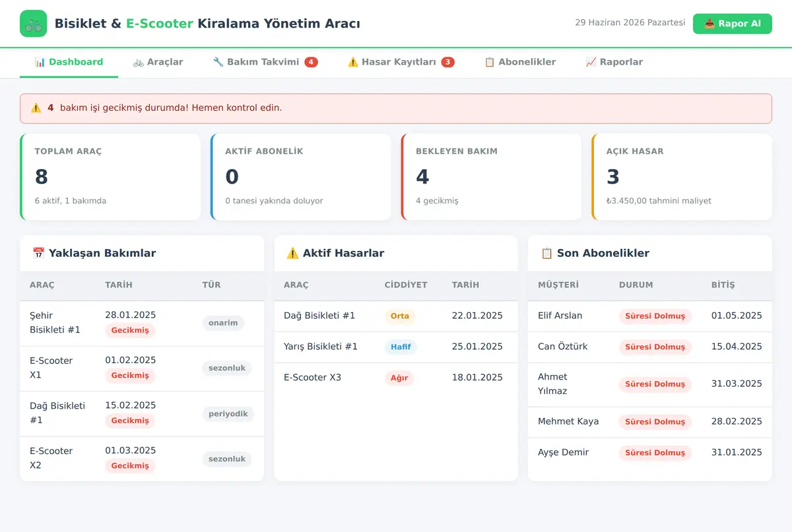Click the warning icon beside Aktif Hasarlar
This screenshot has width=792, height=532.
[292, 253]
